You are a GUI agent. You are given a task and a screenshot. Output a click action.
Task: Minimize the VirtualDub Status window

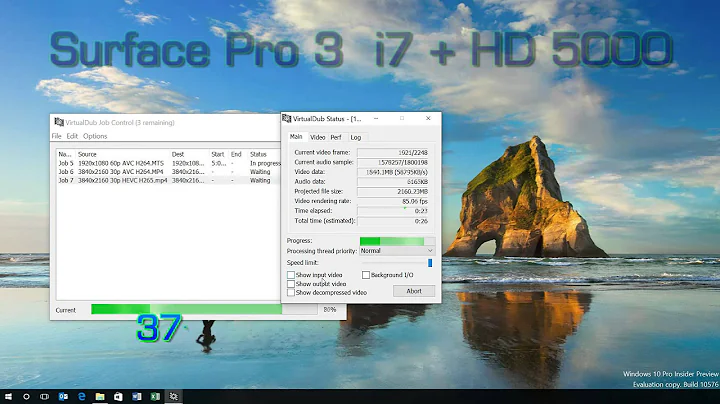[x=376, y=118]
